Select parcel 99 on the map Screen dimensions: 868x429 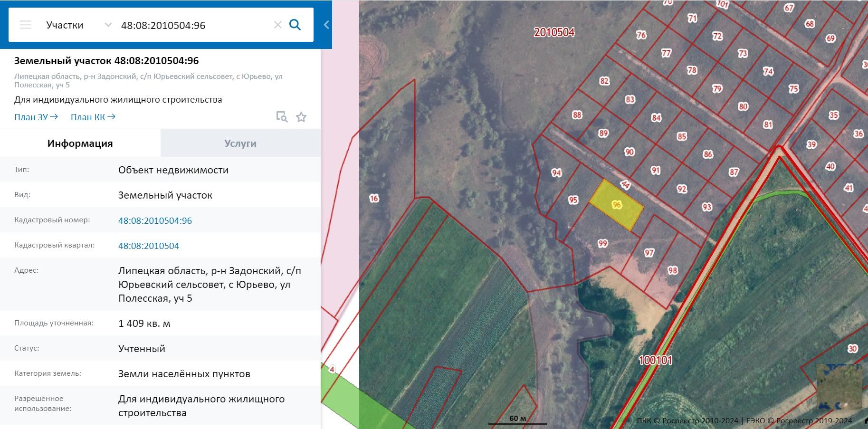(x=602, y=244)
